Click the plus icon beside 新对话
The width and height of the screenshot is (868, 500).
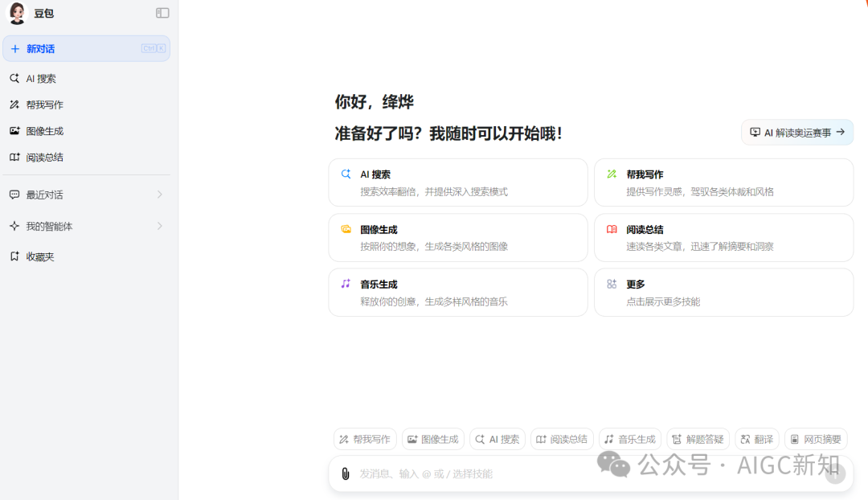click(15, 49)
